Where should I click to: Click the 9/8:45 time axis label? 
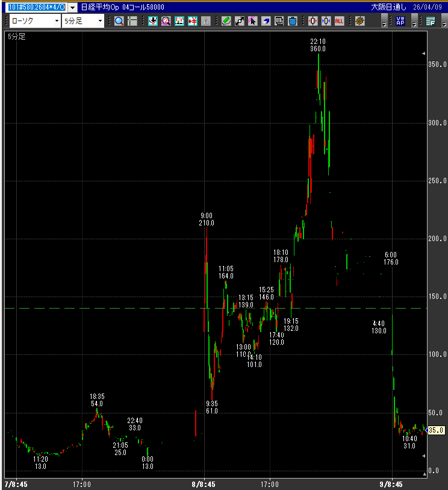pos(391,485)
